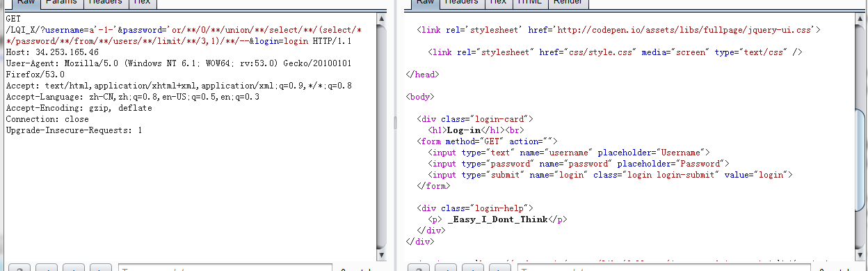Click the Accept-Language header line
868x271 pixels.
[132, 97]
